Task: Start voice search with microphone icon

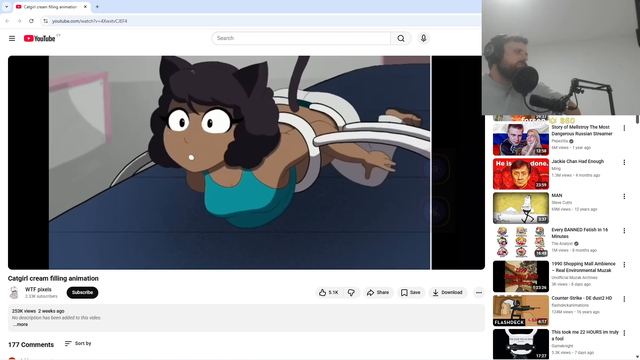Action: click(423, 38)
